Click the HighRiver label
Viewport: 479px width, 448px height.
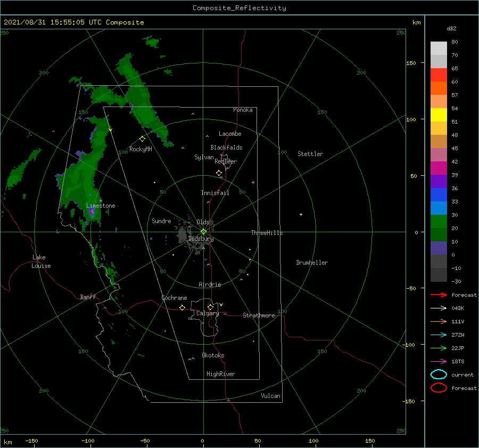(x=221, y=374)
